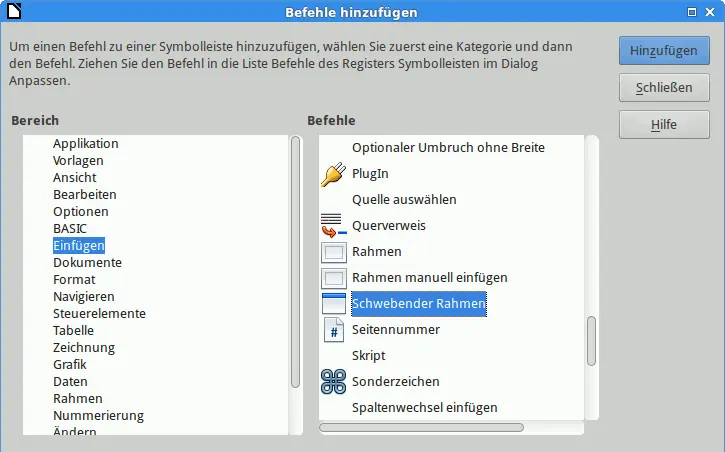The image size is (725, 452).
Task: Open help via Hilfe button
Action: click(664, 124)
